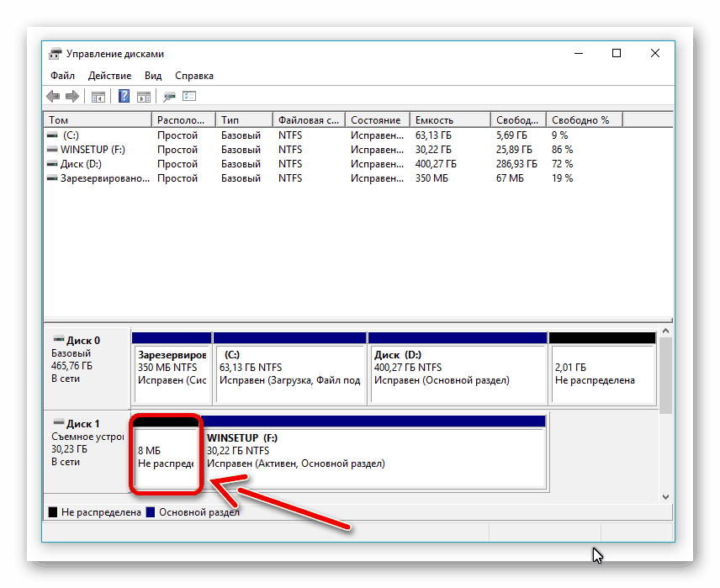Click the rescan/connect disk toolbar icon
Screen dimensions: 720x588
tap(169, 97)
